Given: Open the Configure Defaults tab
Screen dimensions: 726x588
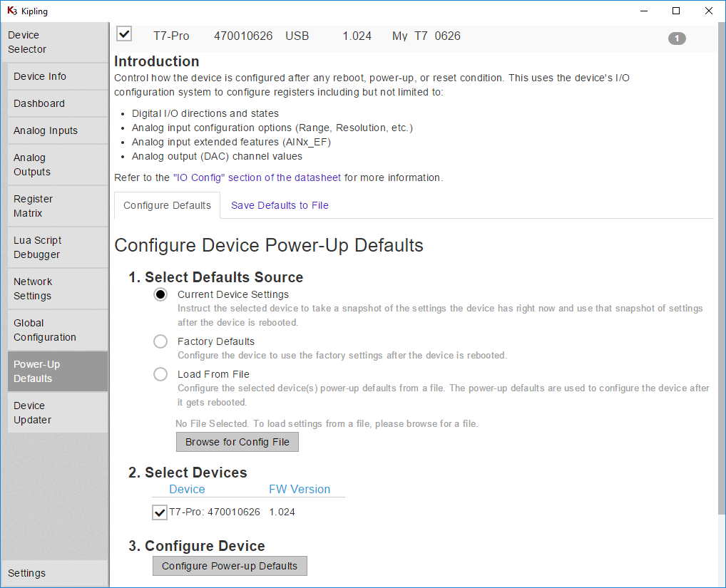Looking at the screenshot, I should pyautogui.click(x=167, y=205).
